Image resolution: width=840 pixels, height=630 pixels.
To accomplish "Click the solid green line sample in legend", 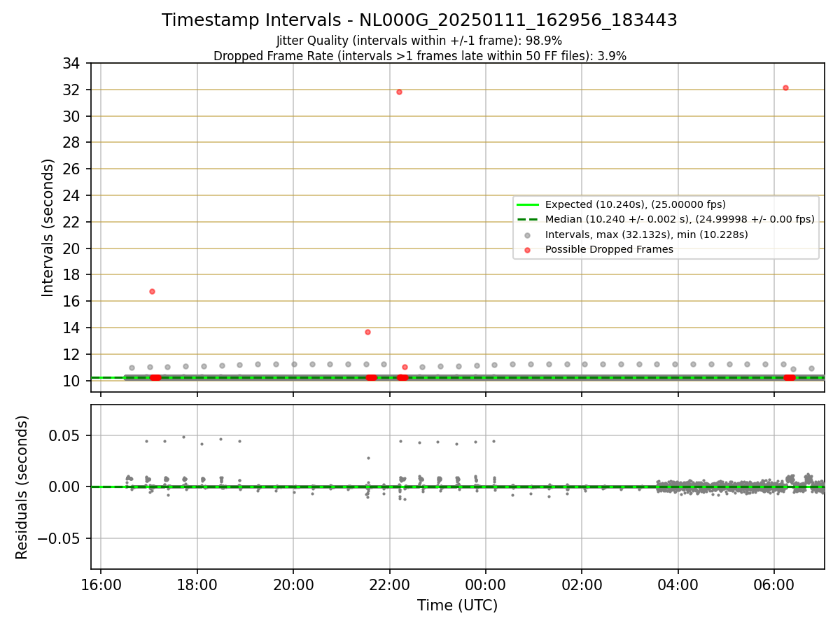I will (528, 204).
